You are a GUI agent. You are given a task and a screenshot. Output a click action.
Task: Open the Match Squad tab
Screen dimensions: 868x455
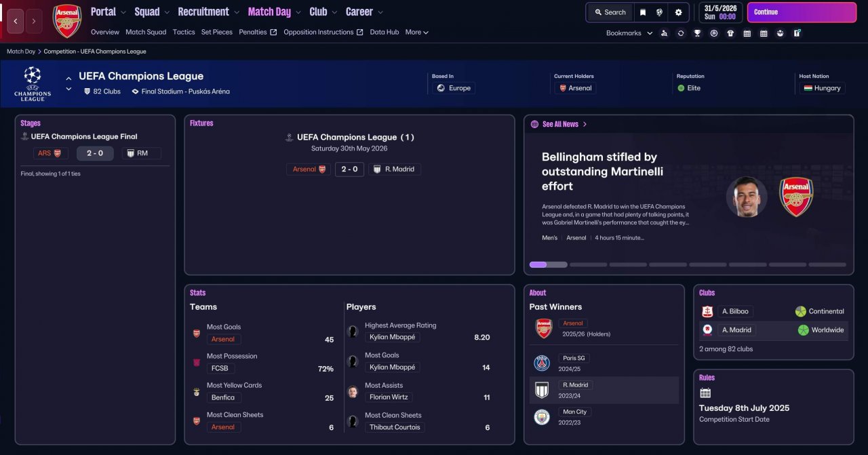point(146,32)
